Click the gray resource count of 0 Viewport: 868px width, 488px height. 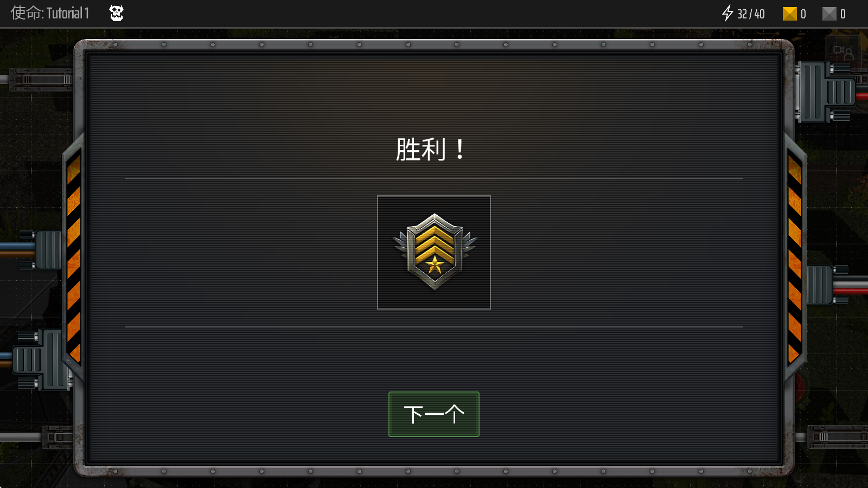[843, 14]
